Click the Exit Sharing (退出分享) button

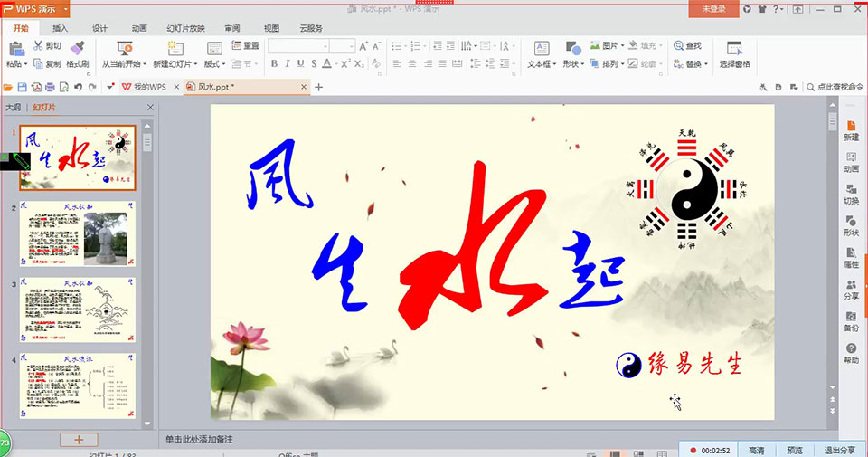[839, 451]
